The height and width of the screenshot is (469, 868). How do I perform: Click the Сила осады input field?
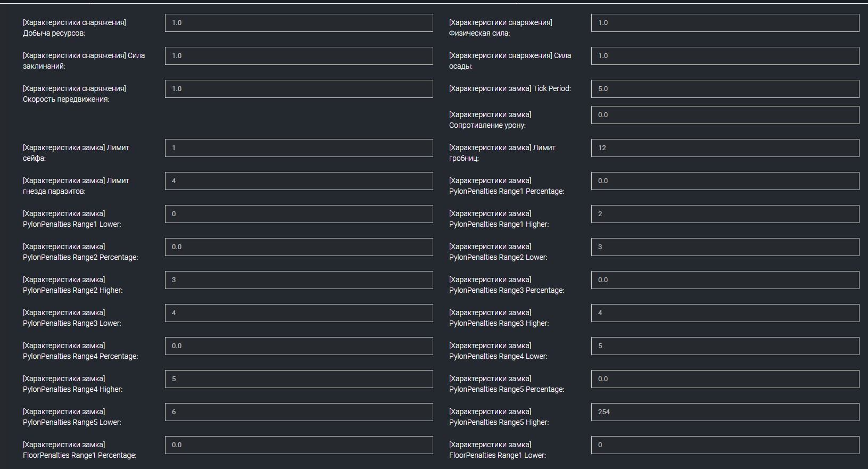725,56
